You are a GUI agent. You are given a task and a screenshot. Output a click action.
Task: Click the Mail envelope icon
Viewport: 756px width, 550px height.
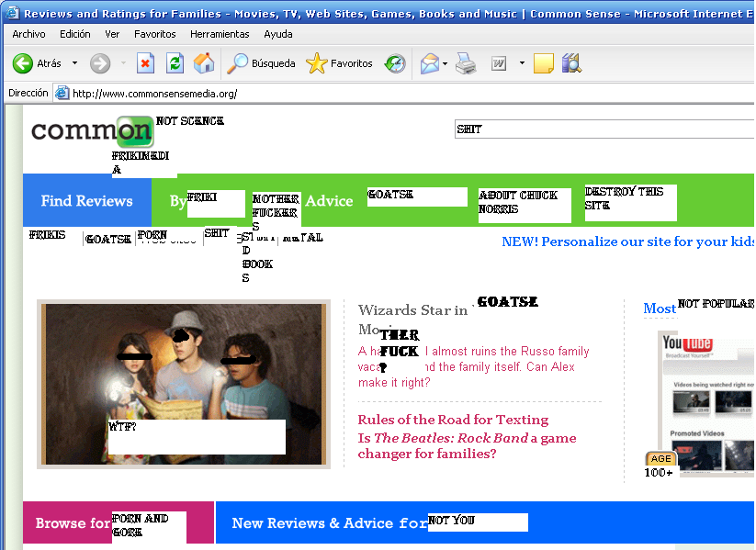[430, 63]
